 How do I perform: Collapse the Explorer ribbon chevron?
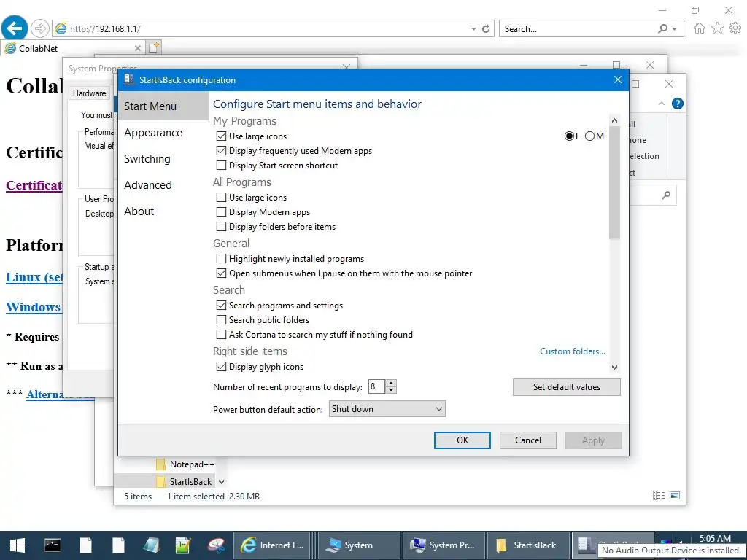point(661,104)
